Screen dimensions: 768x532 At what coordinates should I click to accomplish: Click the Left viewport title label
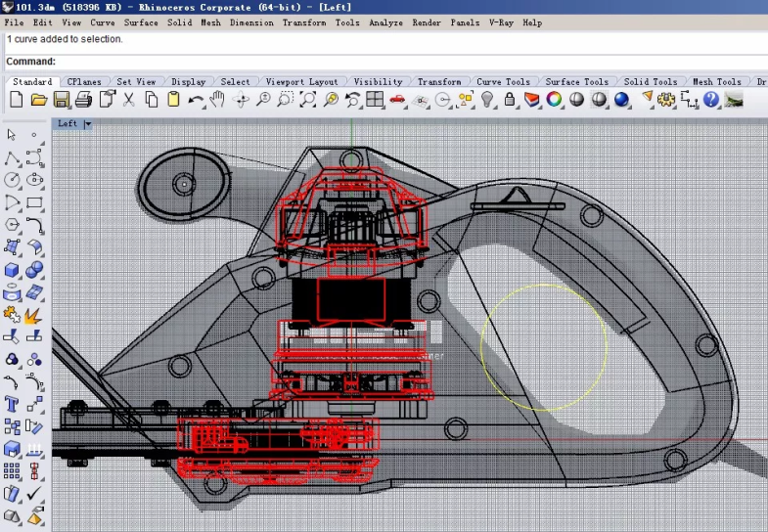point(68,124)
